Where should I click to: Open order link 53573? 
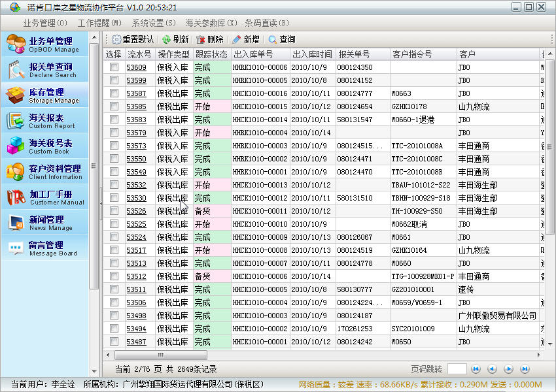[136, 146]
